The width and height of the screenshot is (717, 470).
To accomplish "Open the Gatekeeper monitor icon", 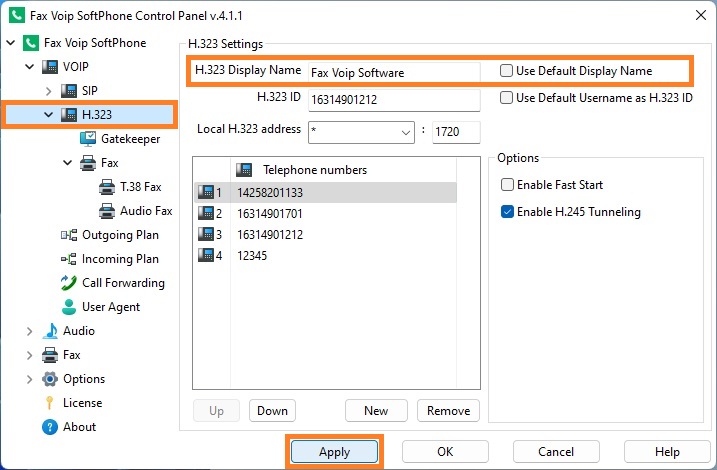I will 88,139.
